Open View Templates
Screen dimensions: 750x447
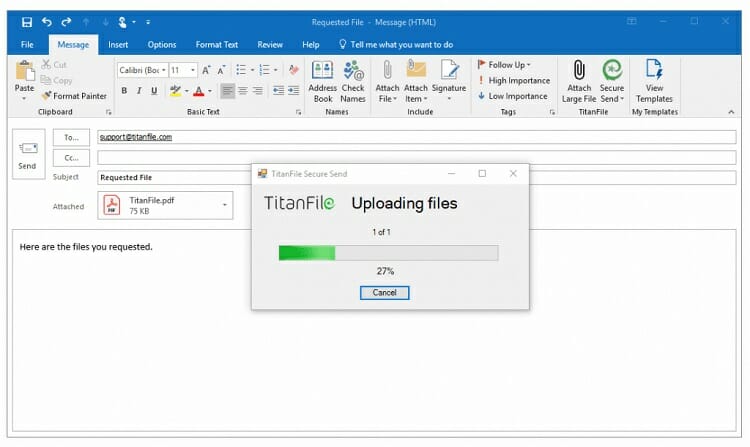[x=654, y=81]
